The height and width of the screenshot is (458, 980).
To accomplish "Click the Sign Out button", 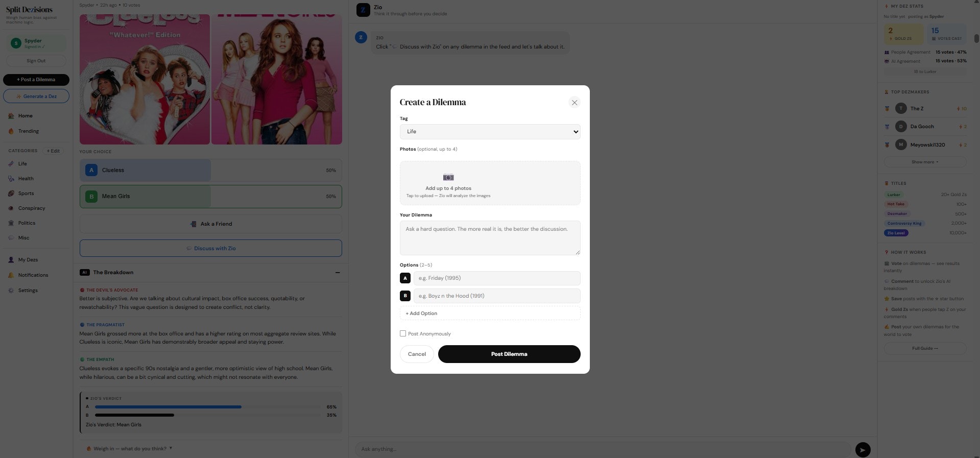I will coord(36,61).
